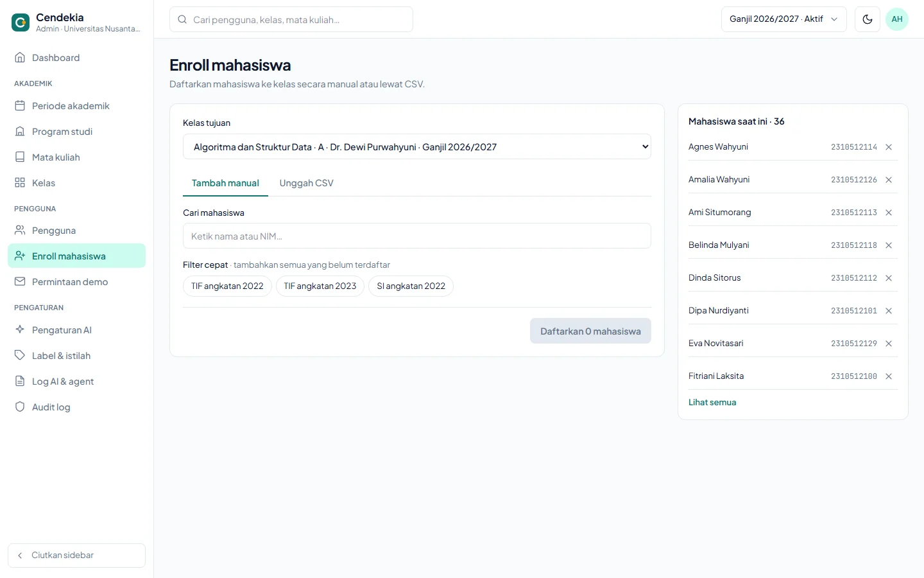Remove Fitriani Laksita from class
This screenshot has height=578, width=924.
[x=889, y=376]
